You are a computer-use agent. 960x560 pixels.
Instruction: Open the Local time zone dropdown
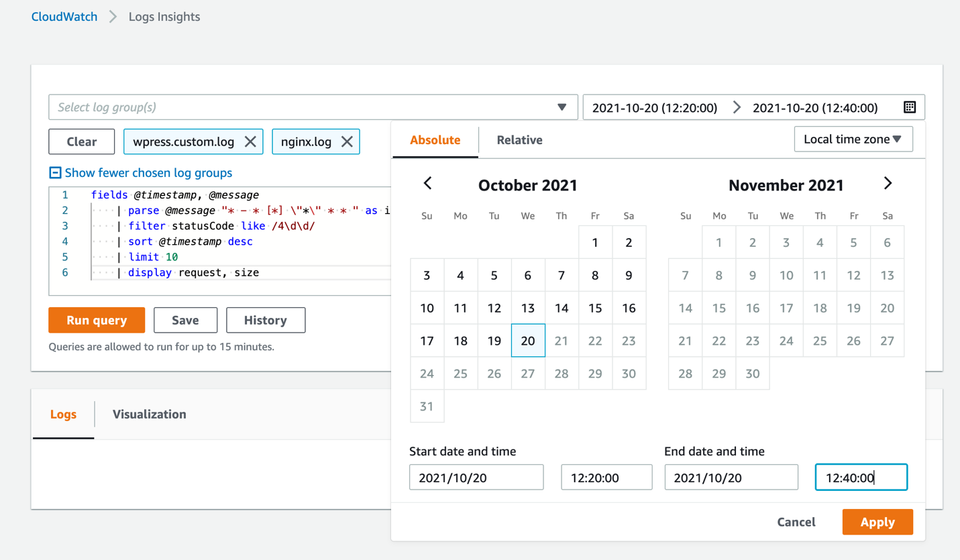[x=853, y=139]
